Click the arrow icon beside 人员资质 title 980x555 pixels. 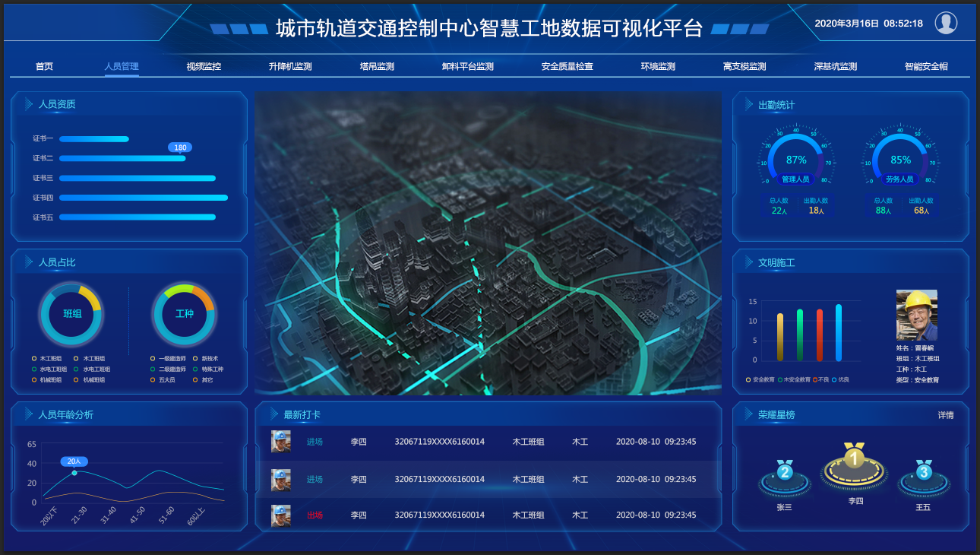tap(29, 104)
